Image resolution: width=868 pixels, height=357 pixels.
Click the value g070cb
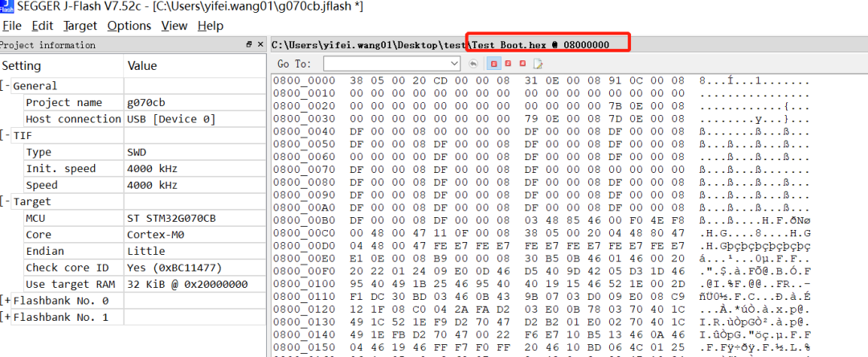[x=146, y=103]
